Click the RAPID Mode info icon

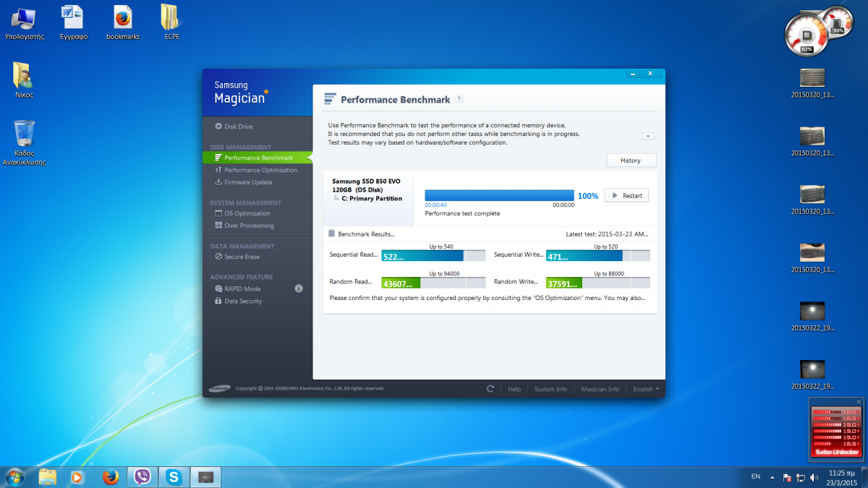coord(299,288)
